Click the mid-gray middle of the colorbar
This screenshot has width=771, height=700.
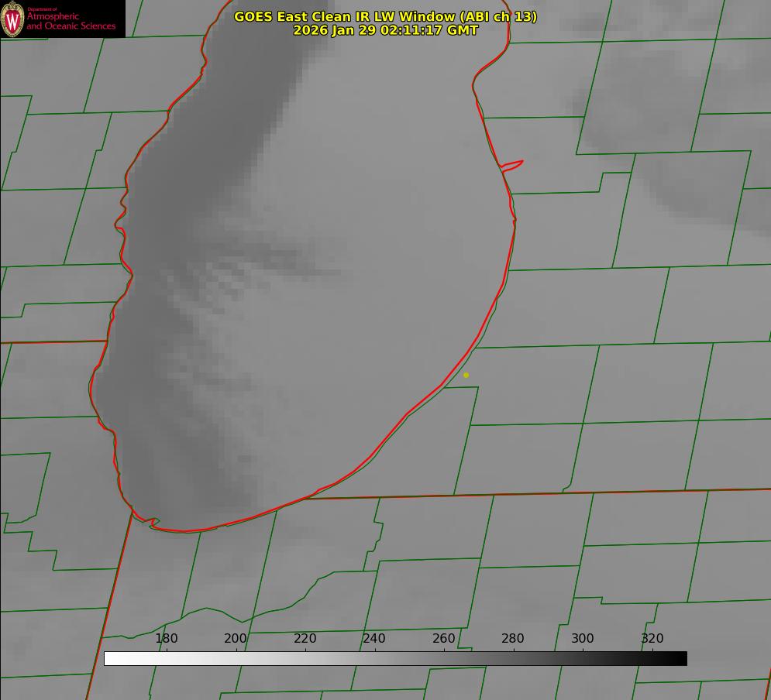(x=395, y=658)
